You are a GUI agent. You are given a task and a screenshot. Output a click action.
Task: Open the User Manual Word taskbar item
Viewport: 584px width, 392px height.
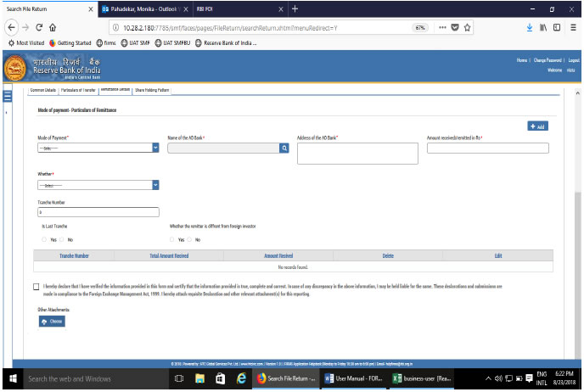pos(354,378)
